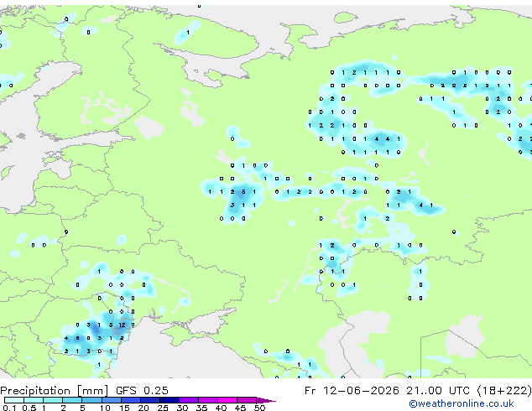
Task: Select the 35–40 mm legend color swatch
Action: [x=207, y=400]
